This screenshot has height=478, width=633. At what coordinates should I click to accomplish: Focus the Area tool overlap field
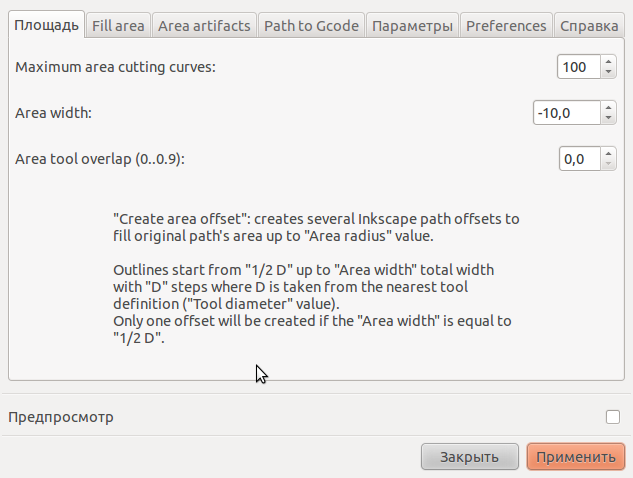pyautogui.click(x=580, y=159)
